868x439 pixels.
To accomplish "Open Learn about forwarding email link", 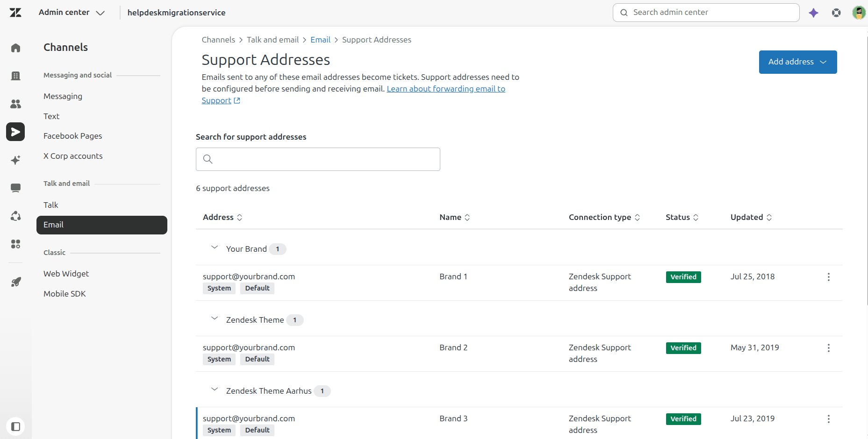I will pos(446,89).
